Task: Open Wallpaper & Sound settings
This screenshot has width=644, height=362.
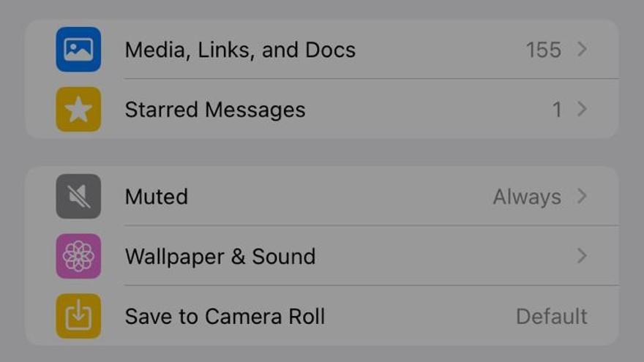Action: (322, 256)
